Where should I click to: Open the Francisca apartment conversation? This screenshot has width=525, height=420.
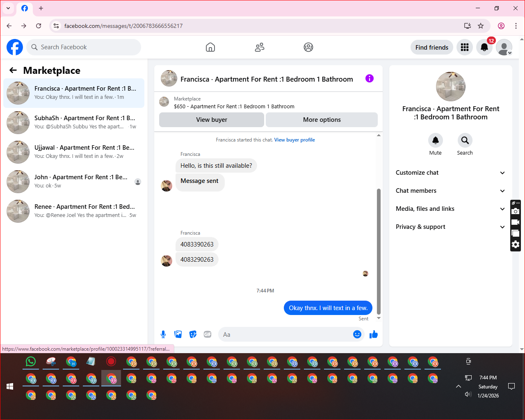[x=74, y=93]
